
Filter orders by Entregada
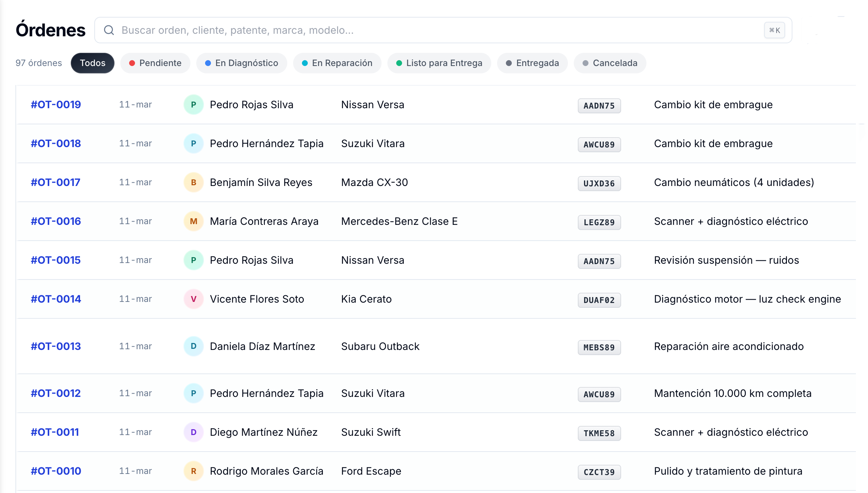tap(532, 63)
